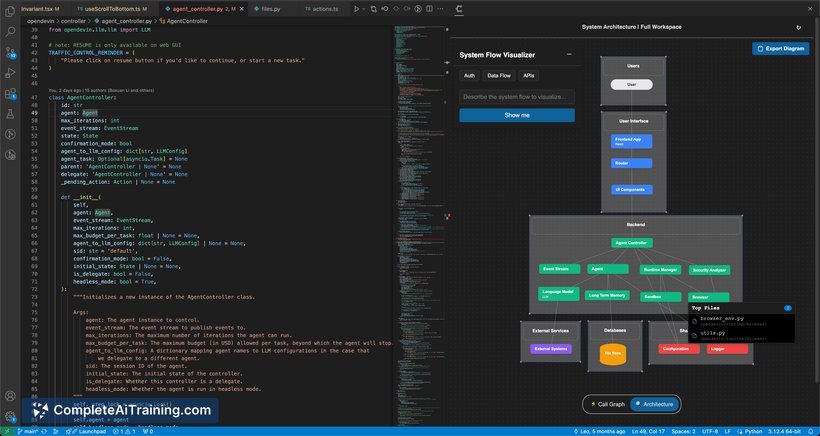Click the Data Flow preset chip
This screenshot has width=820, height=436.
[498, 75]
